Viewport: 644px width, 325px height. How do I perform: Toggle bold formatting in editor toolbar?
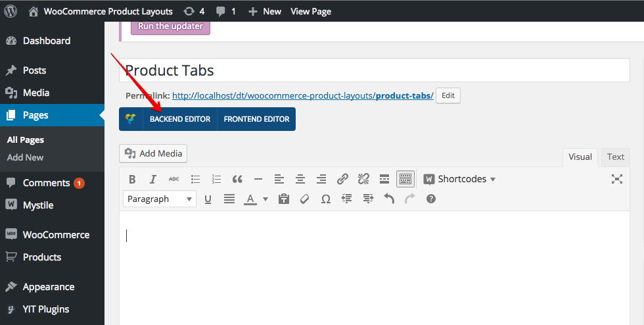click(x=132, y=179)
